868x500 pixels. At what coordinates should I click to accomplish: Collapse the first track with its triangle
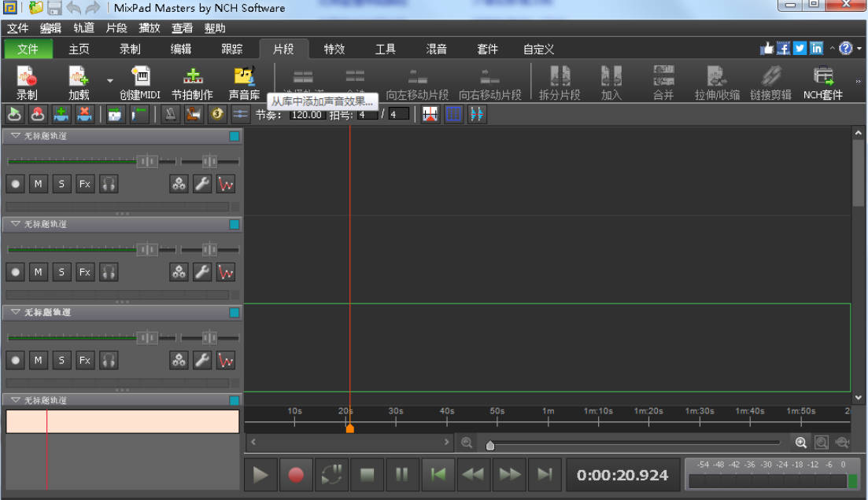click(x=15, y=135)
